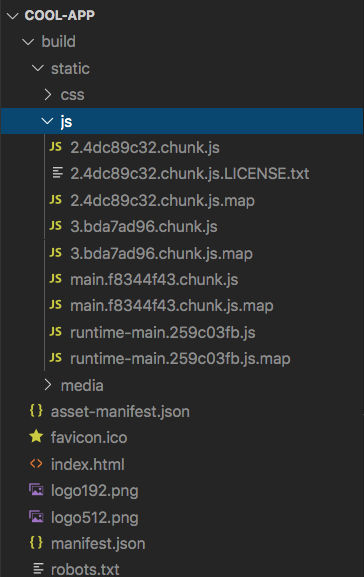
Task: Click the image icon of logo192.png
Action: pos(36,490)
